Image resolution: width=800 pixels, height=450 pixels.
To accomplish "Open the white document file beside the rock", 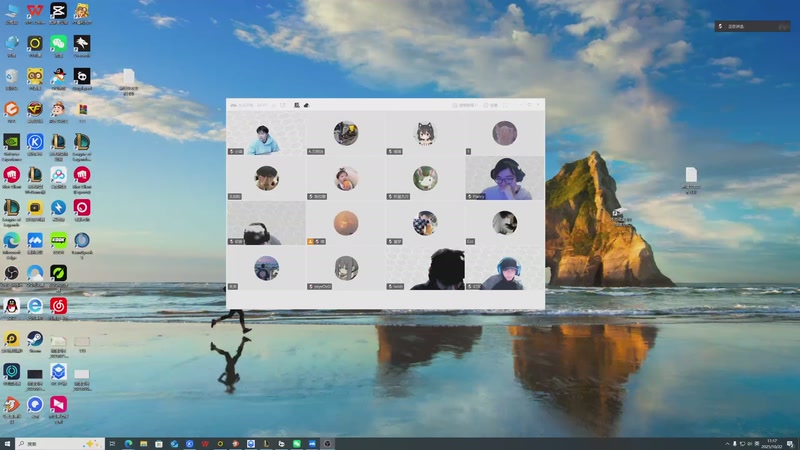I will [x=691, y=180].
